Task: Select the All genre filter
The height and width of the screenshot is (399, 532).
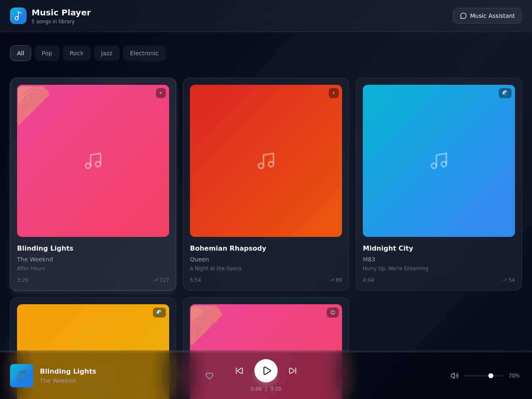Action: point(21,53)
